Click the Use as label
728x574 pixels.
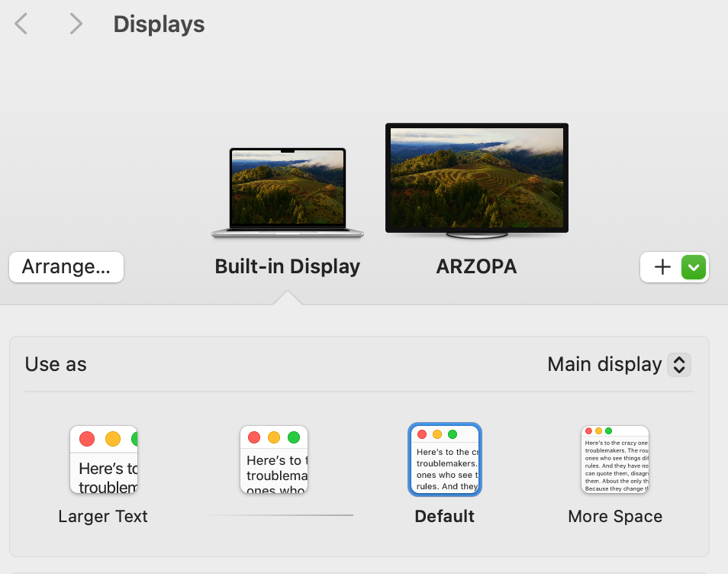[56, 365]
